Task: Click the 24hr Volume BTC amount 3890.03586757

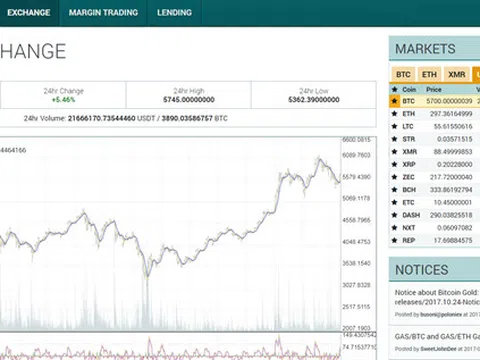Action: 187,118
